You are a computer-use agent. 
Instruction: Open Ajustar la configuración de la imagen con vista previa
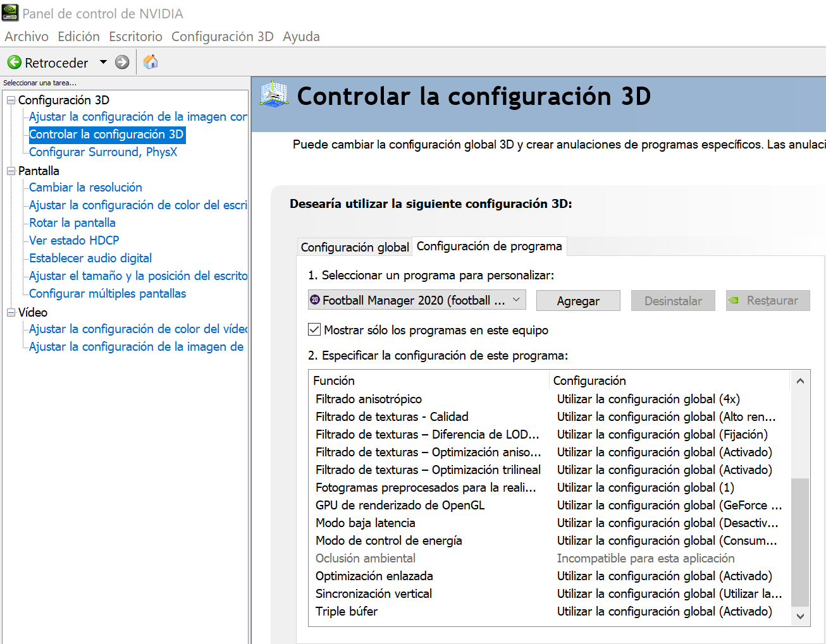click(x=138, y=116)
